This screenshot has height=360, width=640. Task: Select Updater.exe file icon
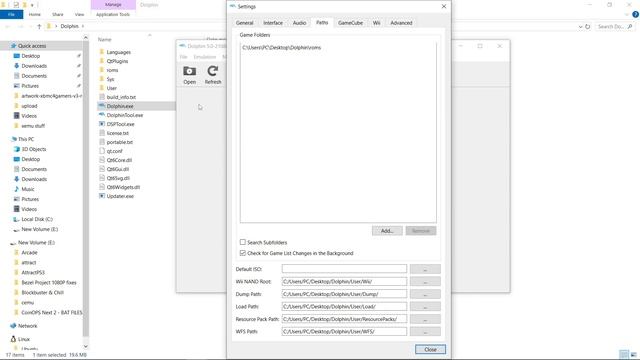(102, 196)
